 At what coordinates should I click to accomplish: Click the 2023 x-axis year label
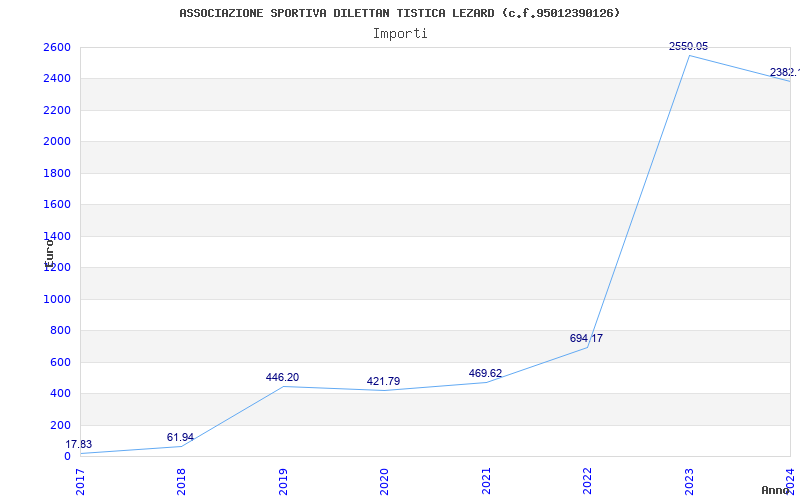(x=689, y=482)
